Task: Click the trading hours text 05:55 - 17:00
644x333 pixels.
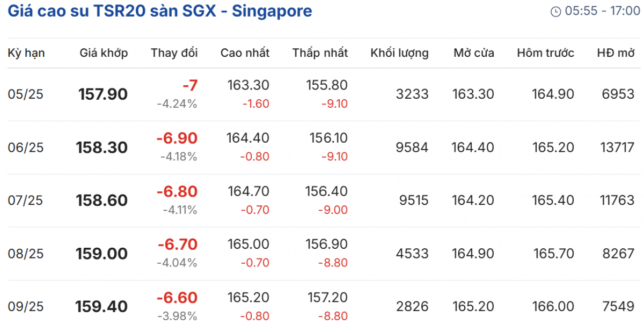Action: coord(599,11)
